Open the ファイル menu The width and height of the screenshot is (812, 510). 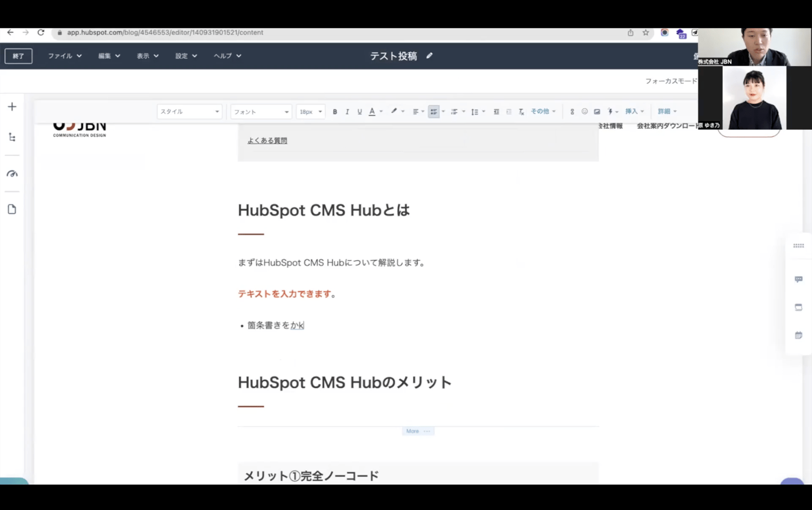point(65,56)
